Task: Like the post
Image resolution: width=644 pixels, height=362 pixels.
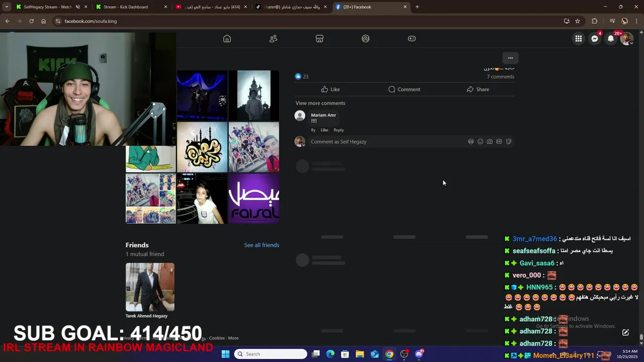Action: coord(331,89)
